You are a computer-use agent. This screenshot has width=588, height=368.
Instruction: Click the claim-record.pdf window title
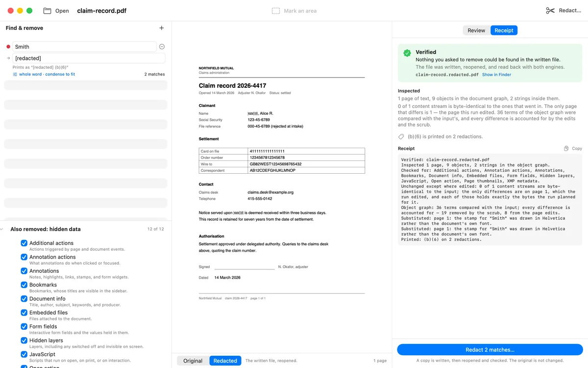point(101,11)
